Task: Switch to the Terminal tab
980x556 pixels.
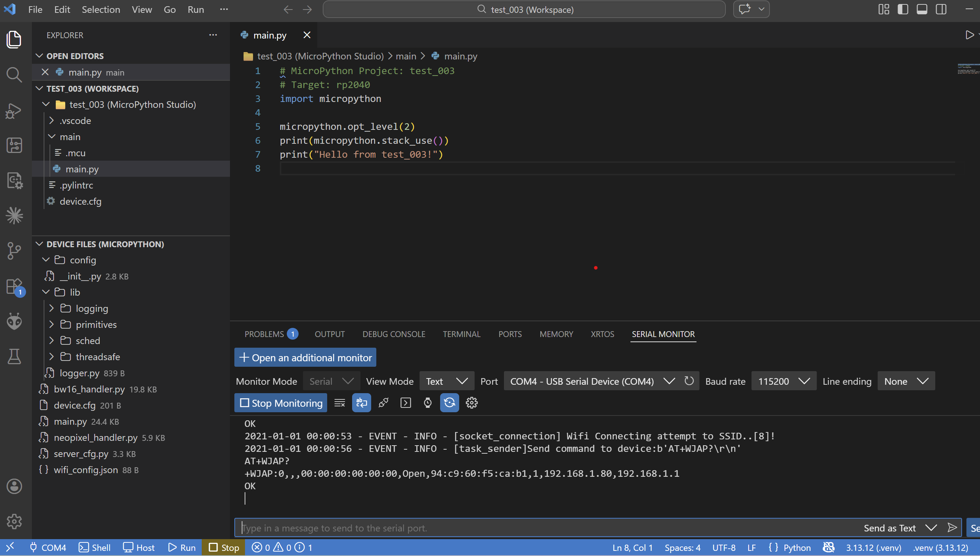Action: click(x=461, y=334)
